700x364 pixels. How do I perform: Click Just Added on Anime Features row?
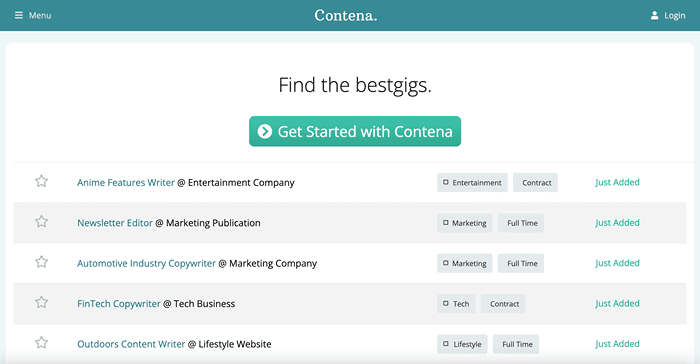[617, 182]
